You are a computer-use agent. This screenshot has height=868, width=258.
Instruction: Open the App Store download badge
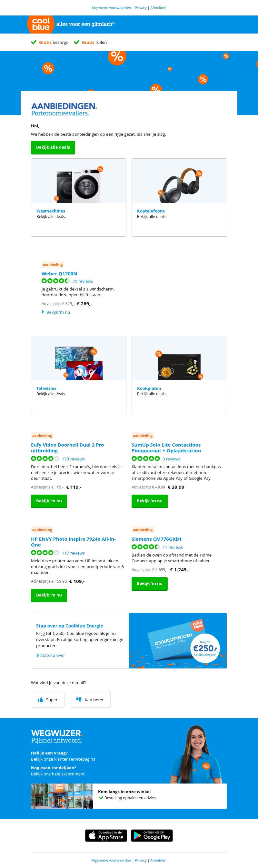click(106, 835)
